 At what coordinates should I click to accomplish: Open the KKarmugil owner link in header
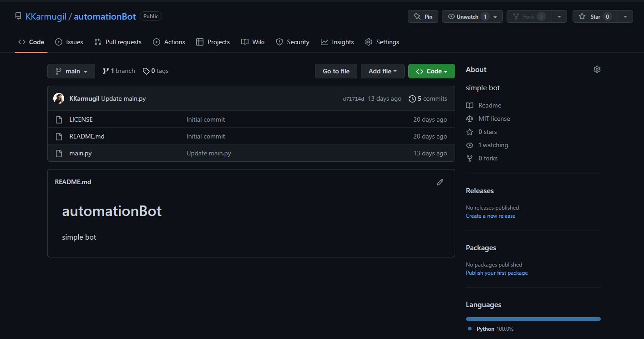(x=46, y=16)
